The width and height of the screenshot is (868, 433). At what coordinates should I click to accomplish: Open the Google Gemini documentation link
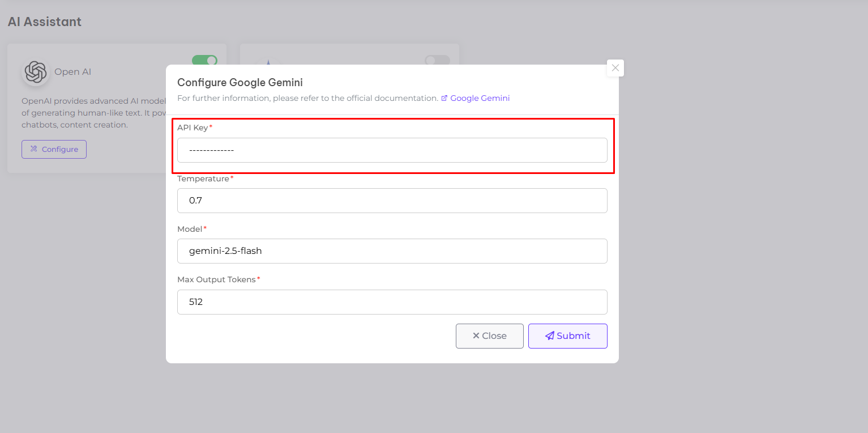point(480,98)
